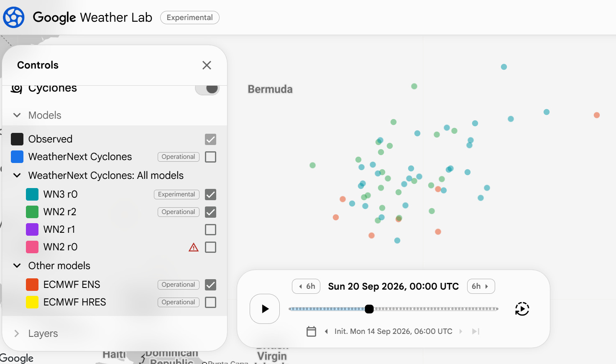Click the timeline slider track
The width and height of the screenshot is (616, 364).
point(394,309)
